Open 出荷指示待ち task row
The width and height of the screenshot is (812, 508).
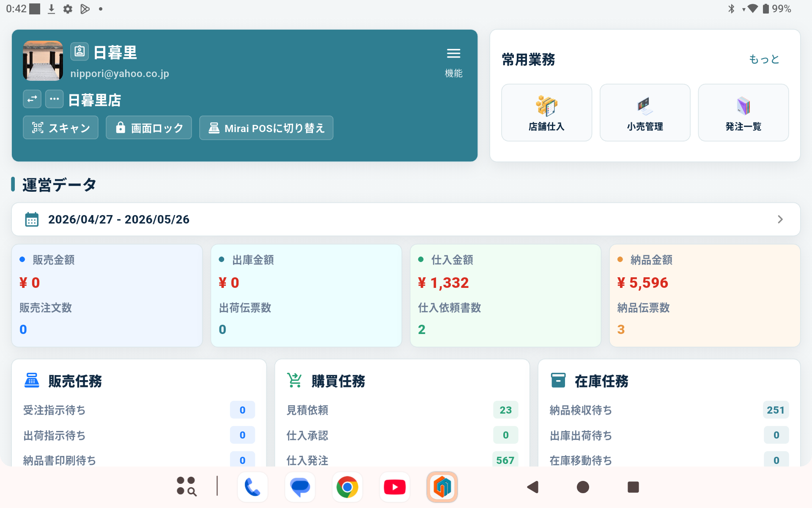point(139,435)
